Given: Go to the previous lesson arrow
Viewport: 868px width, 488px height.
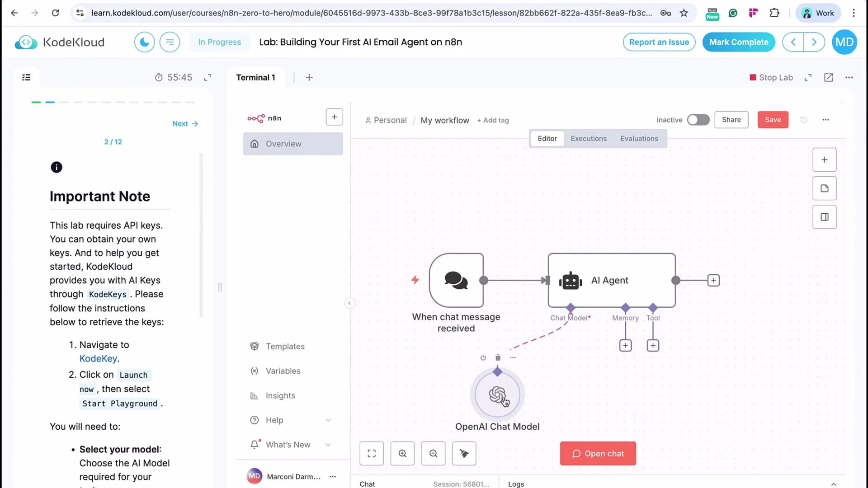Looking at the screenshot, I should [793, 42].
